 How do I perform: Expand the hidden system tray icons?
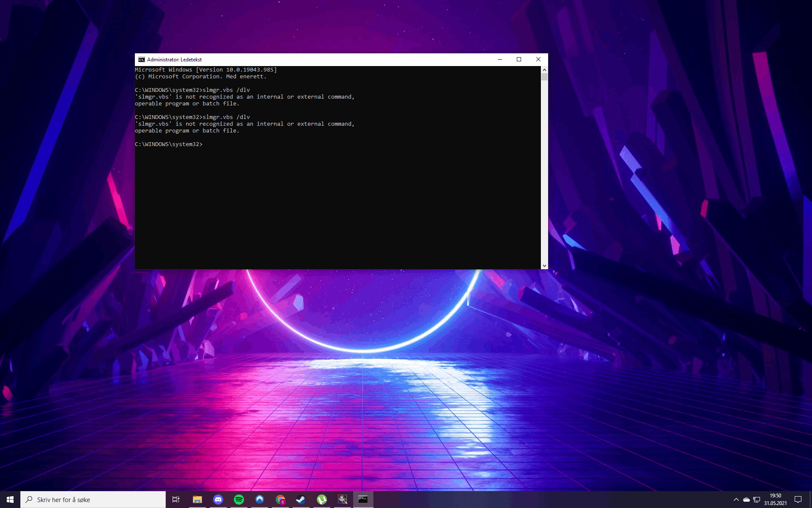[736, 500]
